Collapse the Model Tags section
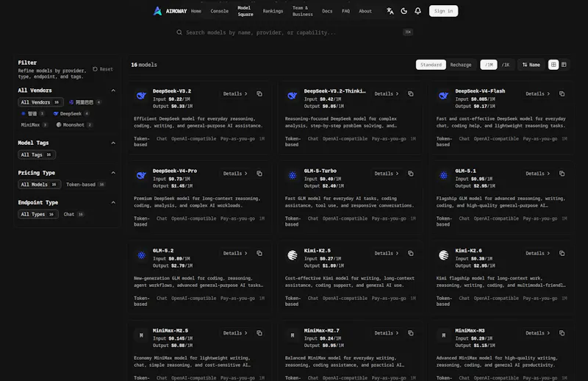 (113, 143)
